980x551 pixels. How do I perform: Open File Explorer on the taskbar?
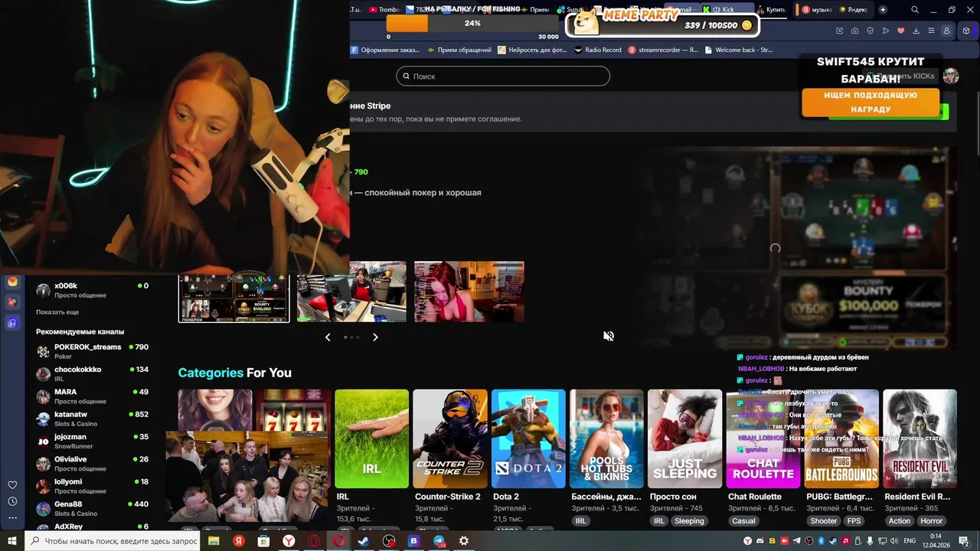coord(214,541)
